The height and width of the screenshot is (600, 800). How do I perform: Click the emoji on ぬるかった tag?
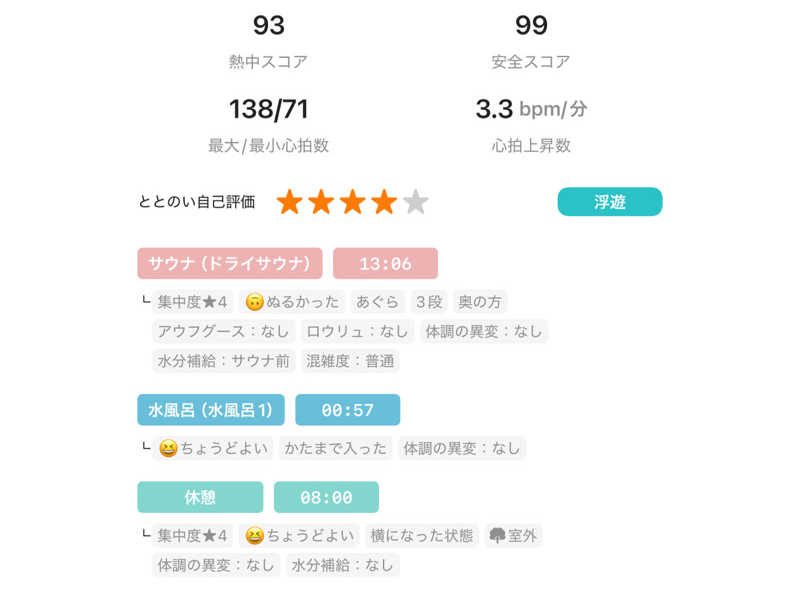point(254,302)
